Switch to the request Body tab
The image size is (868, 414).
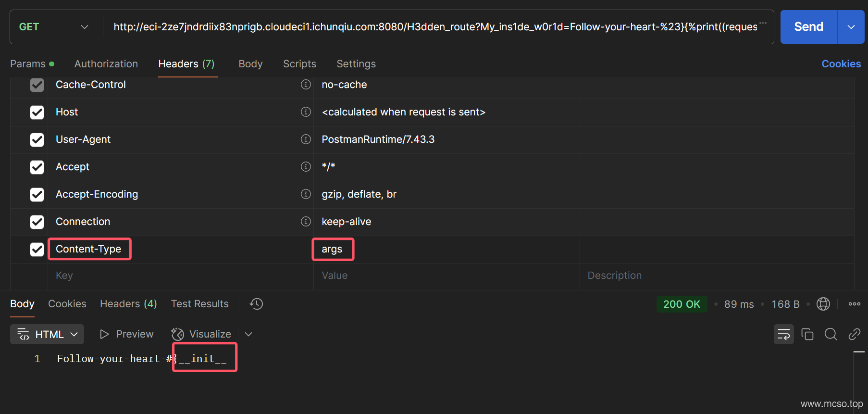click(250, 64)
